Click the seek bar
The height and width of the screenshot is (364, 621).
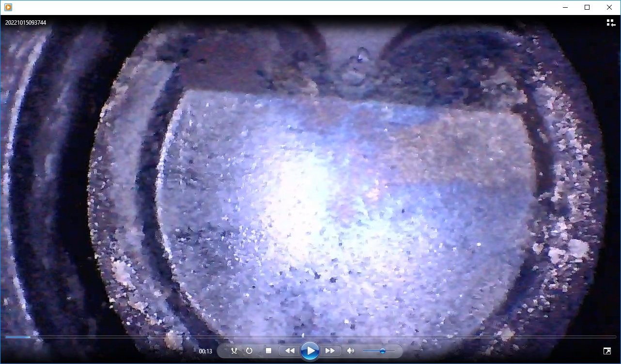click(310, 337)
